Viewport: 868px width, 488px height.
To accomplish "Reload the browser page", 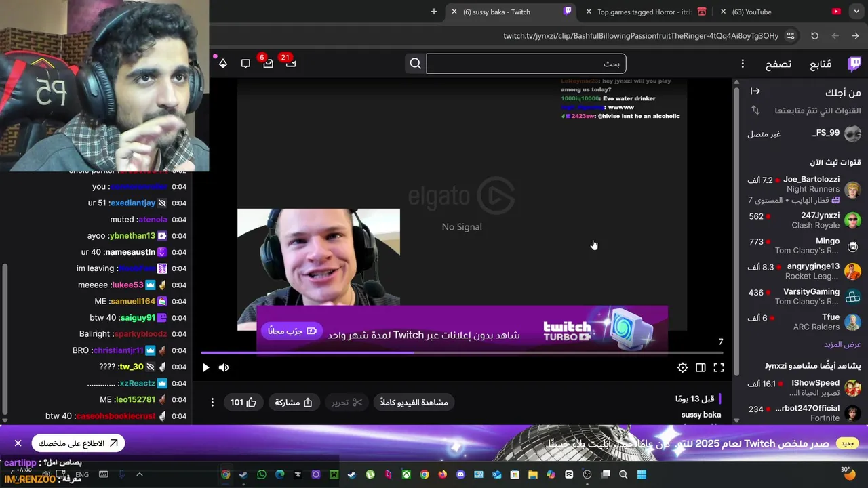I will pos(814,36).
